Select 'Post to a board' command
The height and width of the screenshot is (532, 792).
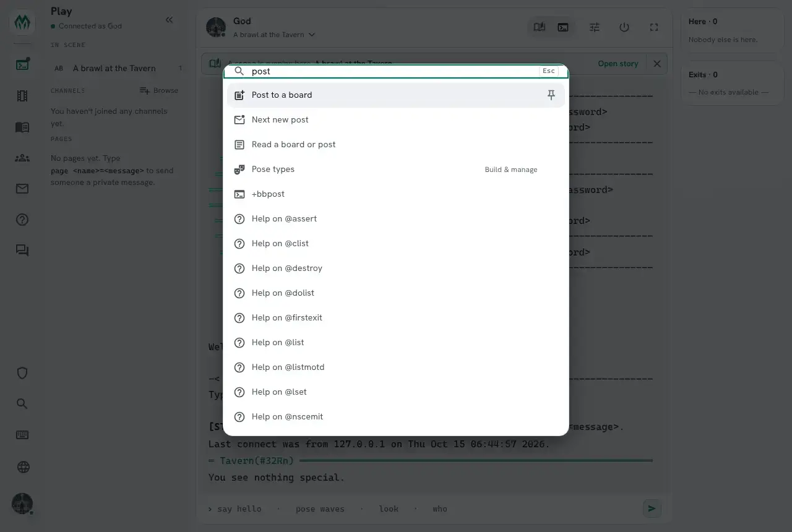pyautogui.click(x=396, y=95)
